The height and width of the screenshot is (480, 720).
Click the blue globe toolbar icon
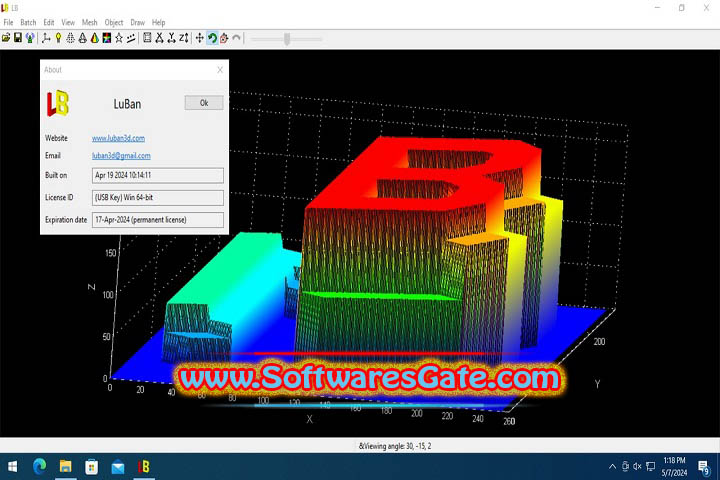(x=30, y=38)
